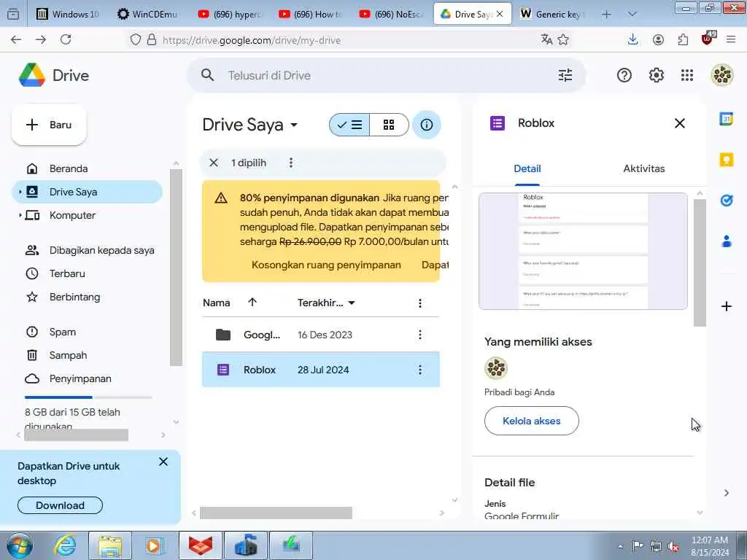Click Get add-ons plus icon

point(726,306)
